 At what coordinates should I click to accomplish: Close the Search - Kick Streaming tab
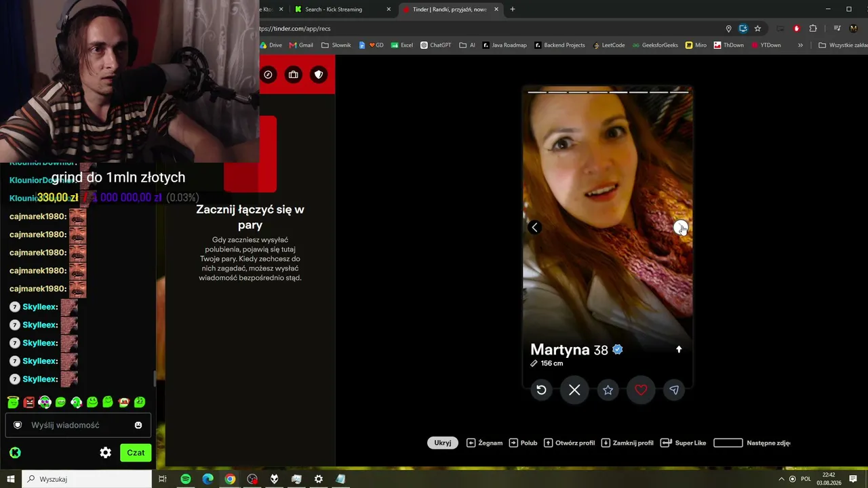pos(389,9)
